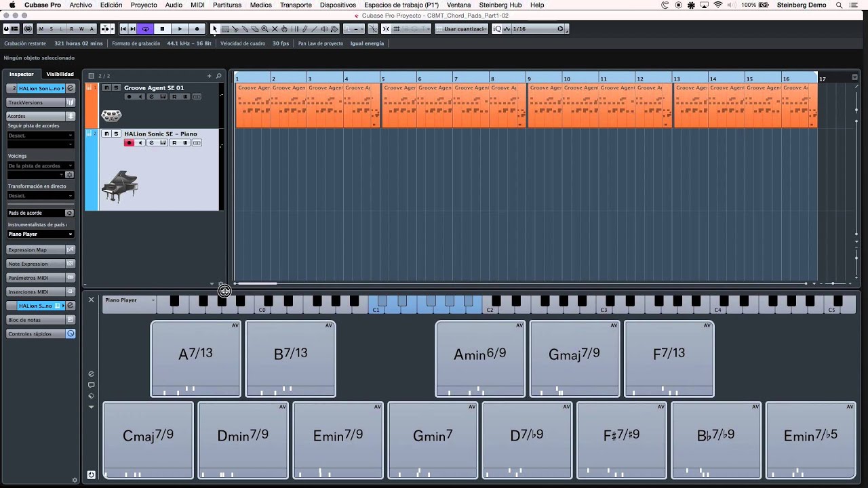Open the Voicings De la pista dropdown
The image size is (868, 488).
pyautogui.click(x=41, y=166)
